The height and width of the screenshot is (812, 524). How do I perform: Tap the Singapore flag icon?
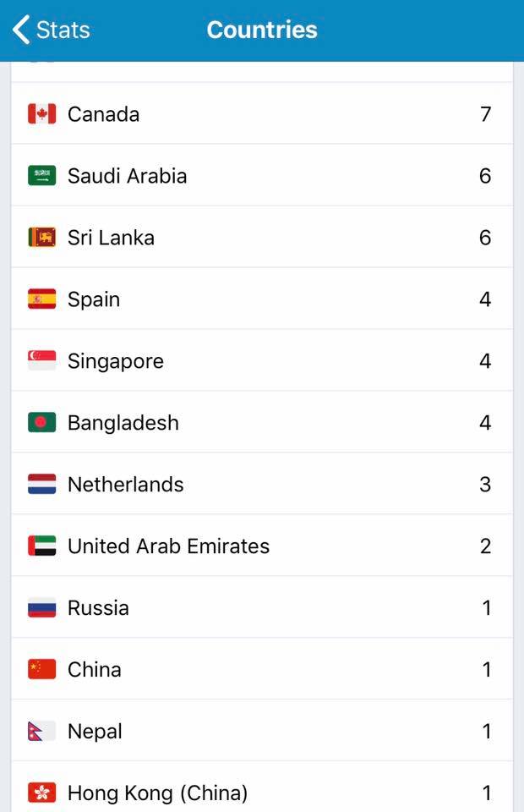42,361
